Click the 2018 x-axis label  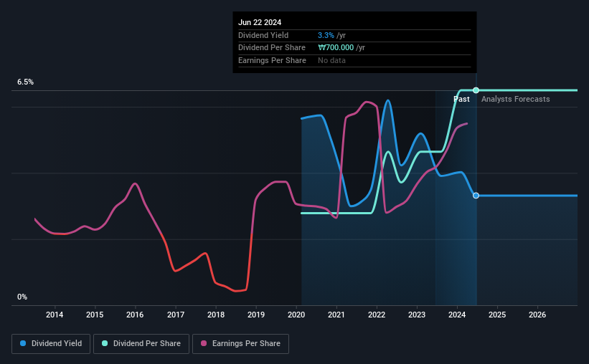(x=216, y=315)
